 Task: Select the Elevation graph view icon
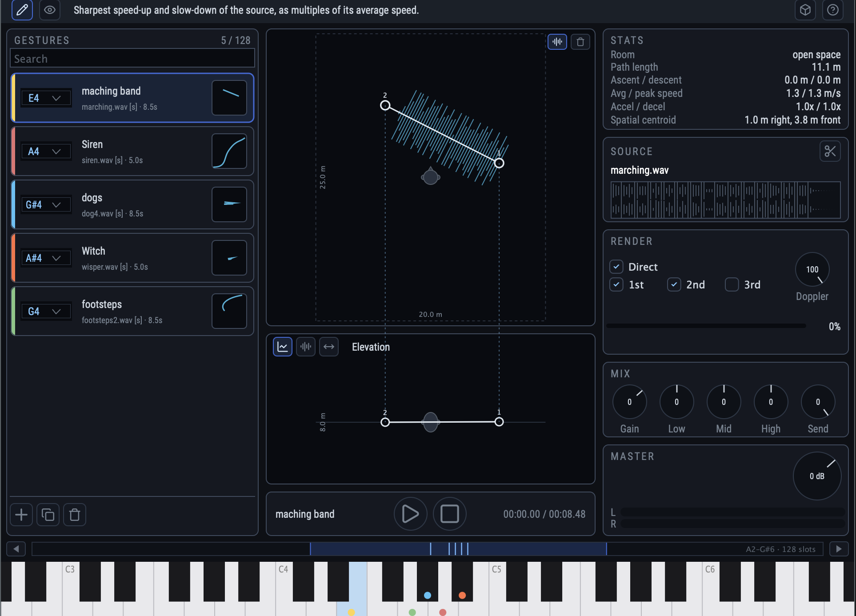point(283,347)
